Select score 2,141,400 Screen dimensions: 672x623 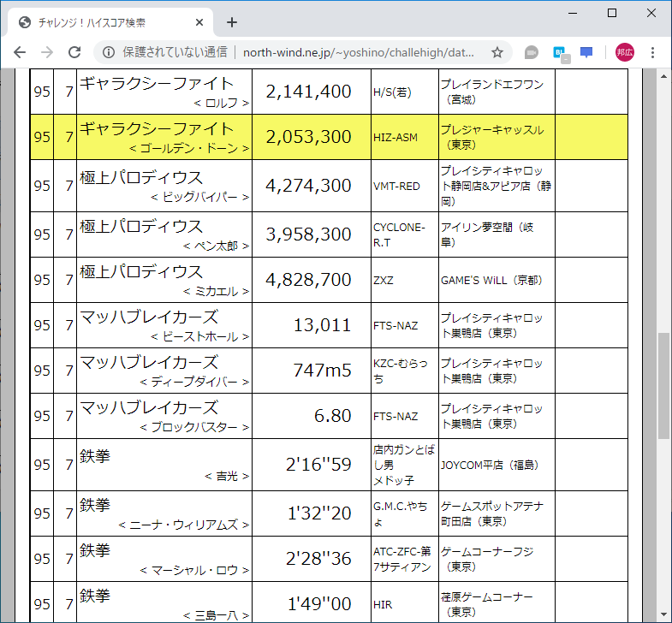point(308,92)
